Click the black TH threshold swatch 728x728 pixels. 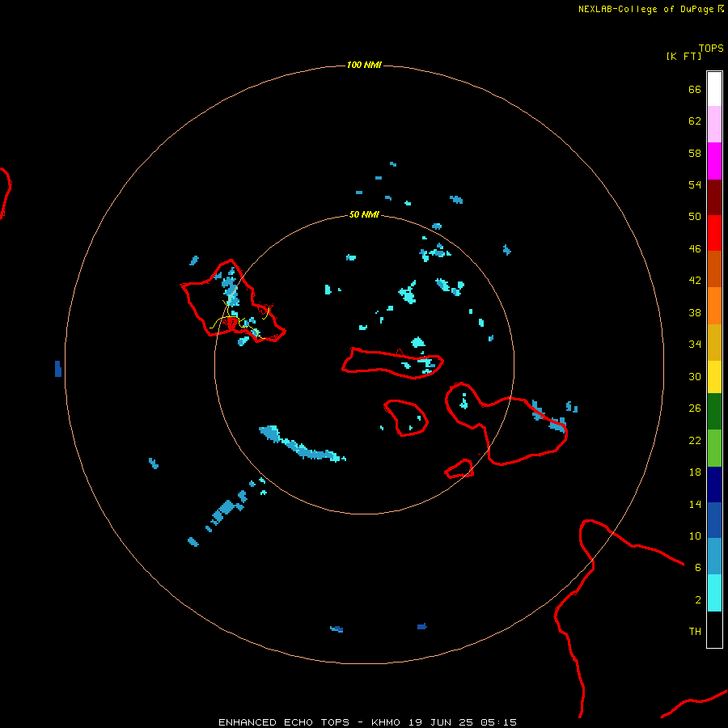714,629
